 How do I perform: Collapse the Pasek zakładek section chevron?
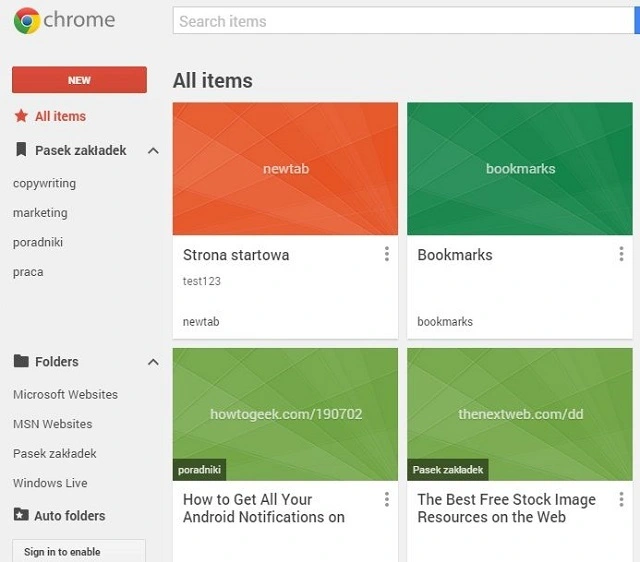tap(153, 151)
